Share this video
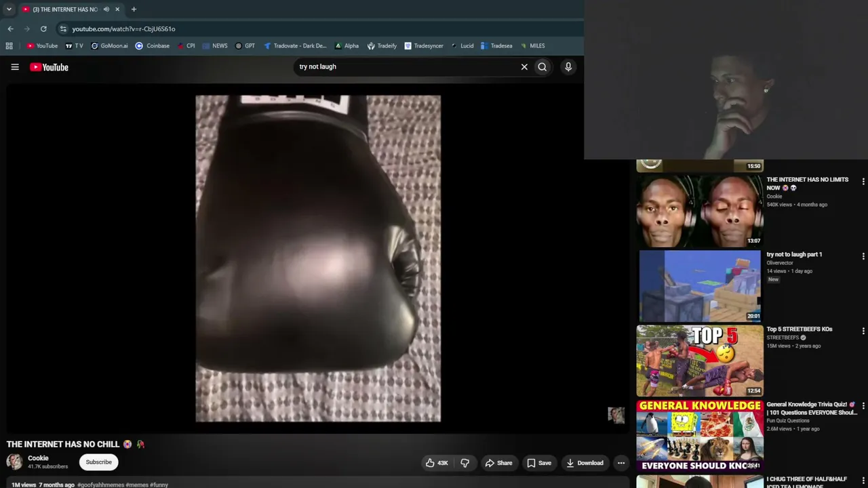Screen dimensions: 868x488 tap(498, 463)
